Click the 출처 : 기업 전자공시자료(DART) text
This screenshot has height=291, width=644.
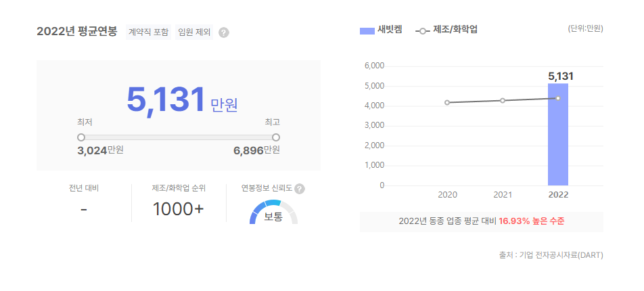tap(551, 255)
